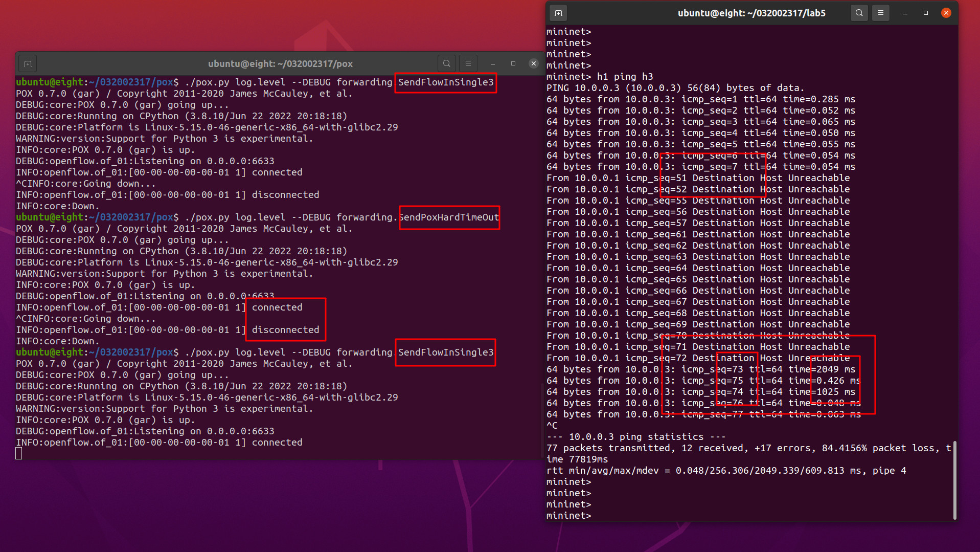Click the lab5 terminal scrollbar thumb
Image resolution: width=980 pixels, height=552 pixels.
(x=955, y=480)
